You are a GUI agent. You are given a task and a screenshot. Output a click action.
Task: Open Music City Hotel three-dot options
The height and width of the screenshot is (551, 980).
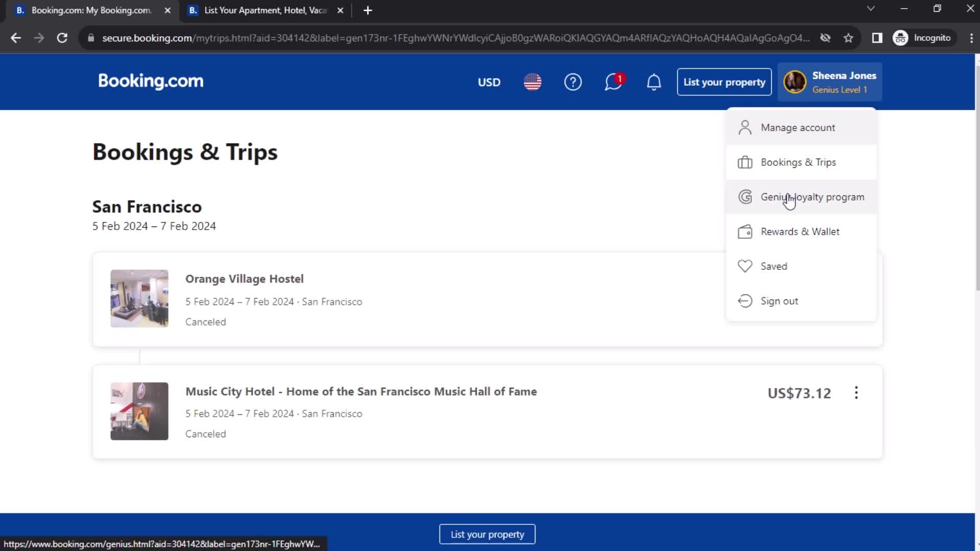[x=856, y=393]
